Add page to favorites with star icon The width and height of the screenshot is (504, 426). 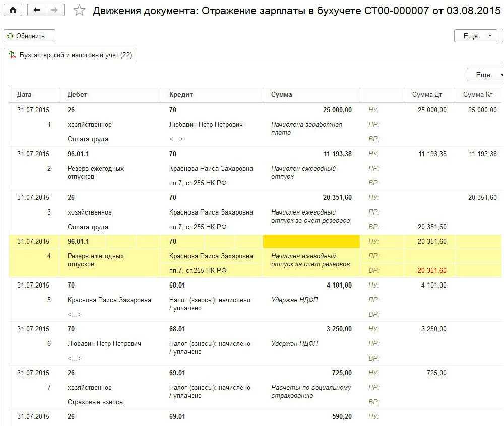point(79,10)
